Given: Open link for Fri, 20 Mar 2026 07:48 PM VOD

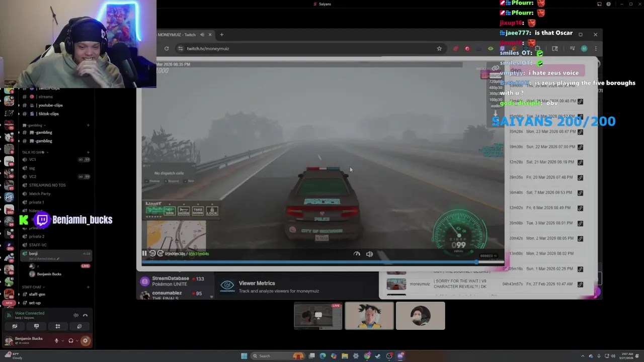Looking at the screenshot, I should click(580, 177).
